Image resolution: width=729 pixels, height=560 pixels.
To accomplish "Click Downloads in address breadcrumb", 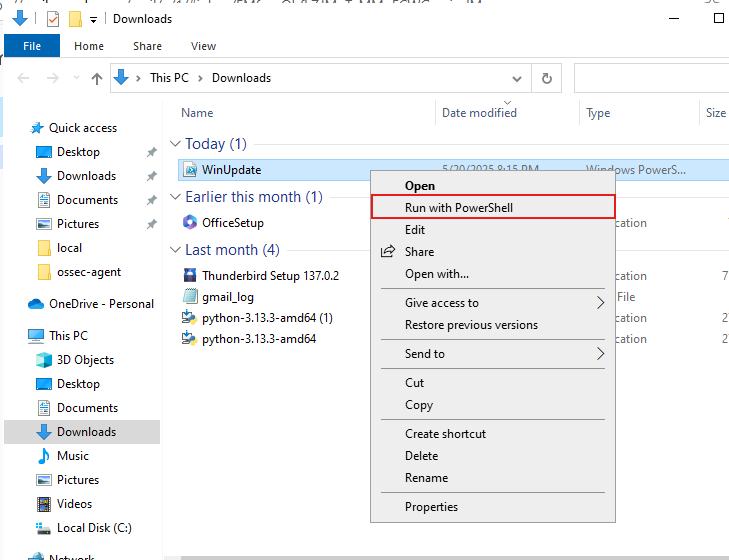I will [241, 78].
